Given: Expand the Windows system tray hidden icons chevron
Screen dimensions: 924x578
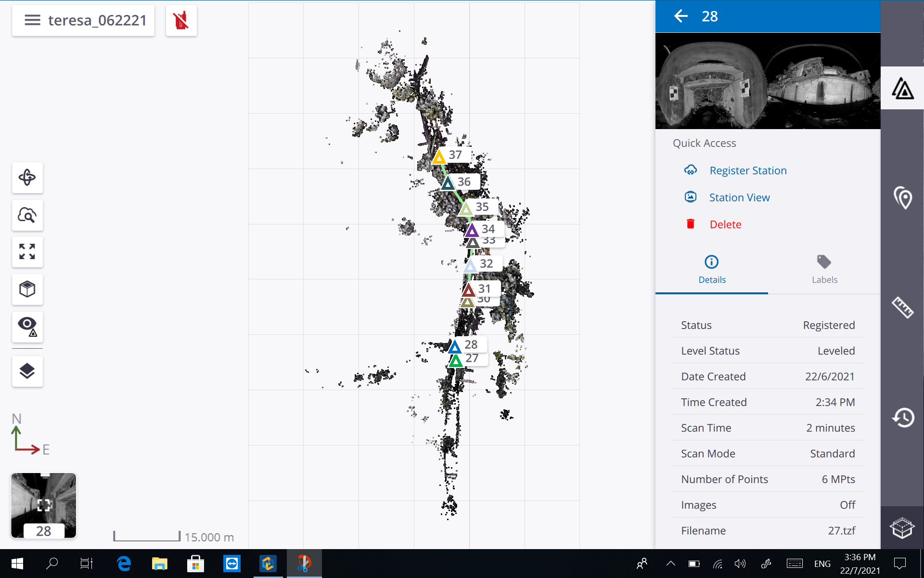Looking at the screenshot, I should 670,564.
